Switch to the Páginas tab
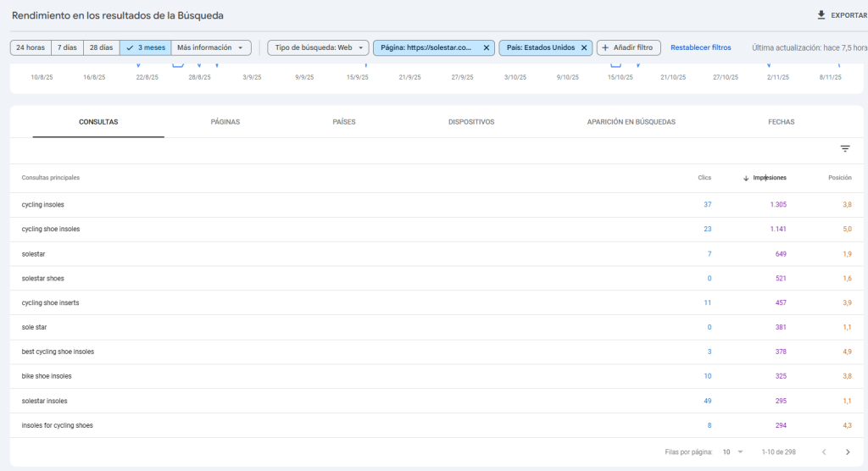 click(225, 122)
